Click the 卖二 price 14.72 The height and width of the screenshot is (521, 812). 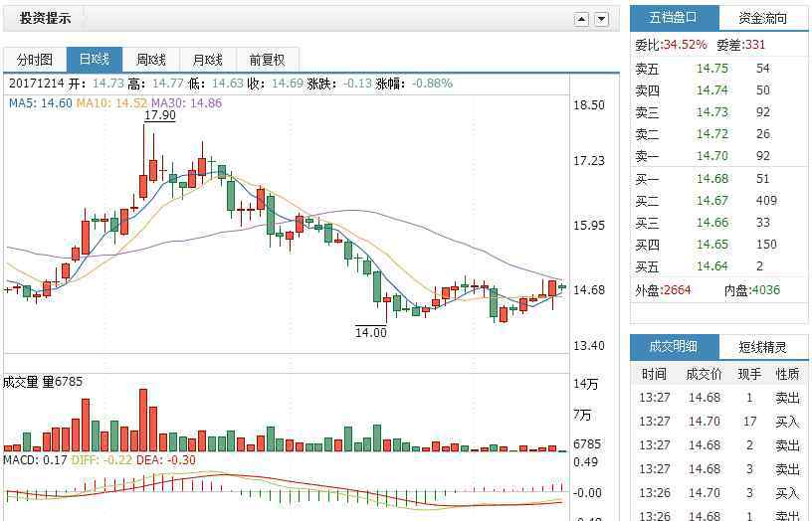pyautogui.click(x=712, y=134)
